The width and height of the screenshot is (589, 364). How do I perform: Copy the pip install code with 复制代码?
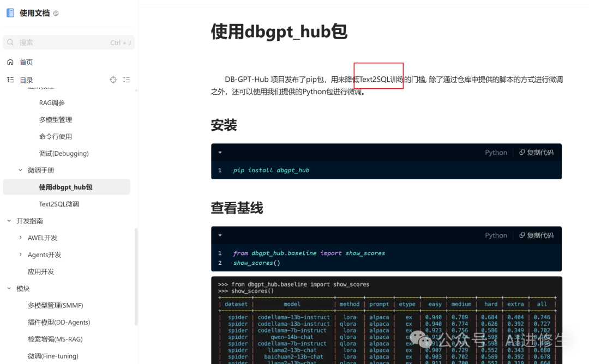click(x=537, y=153)
